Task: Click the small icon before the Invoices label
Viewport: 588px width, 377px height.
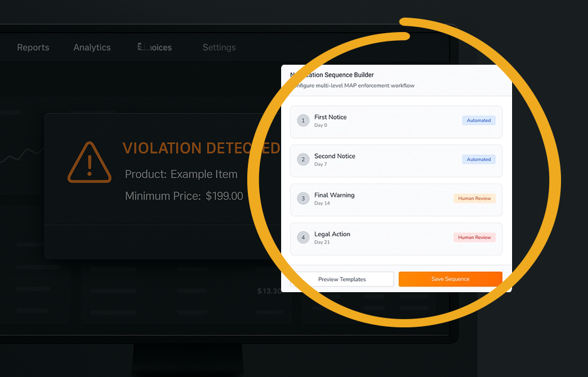Action: (139, 46)
